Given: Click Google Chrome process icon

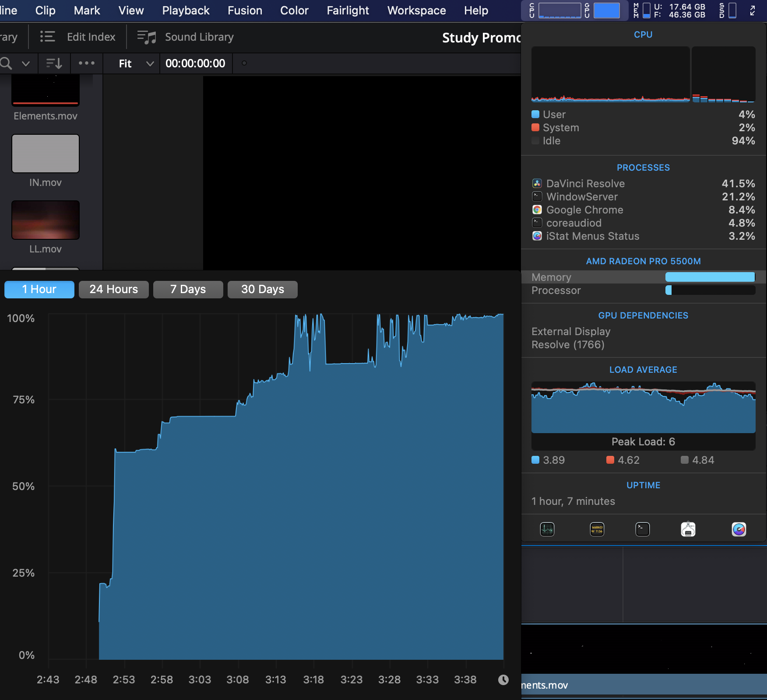Looking at the screenshot, I should [x=537, y=210].
